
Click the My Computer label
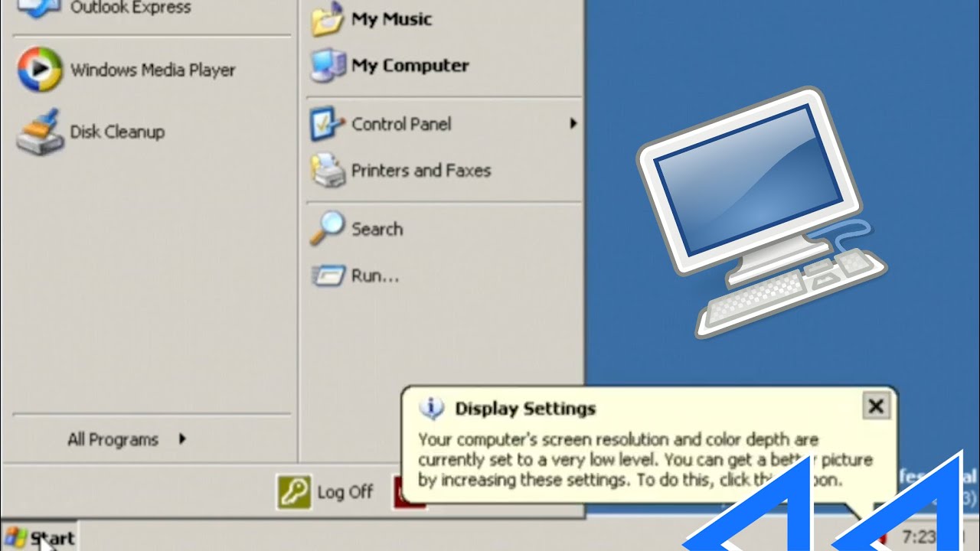click(x=410, y=66)
